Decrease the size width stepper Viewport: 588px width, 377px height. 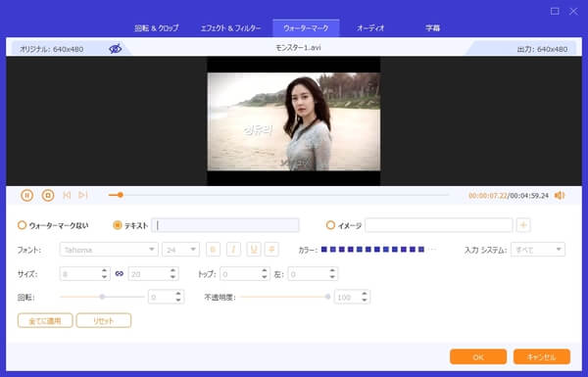click(x=104, y=277)
